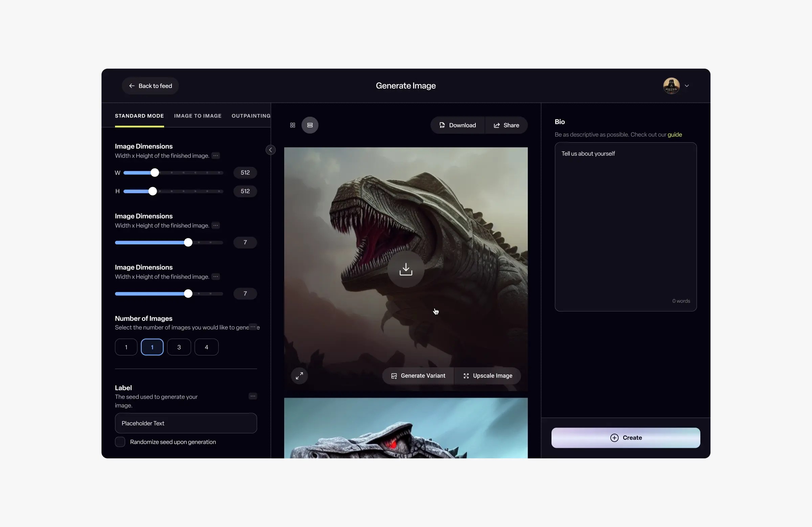Open the account dropdown chevron

pyautogui.click(x=687, y=86)
